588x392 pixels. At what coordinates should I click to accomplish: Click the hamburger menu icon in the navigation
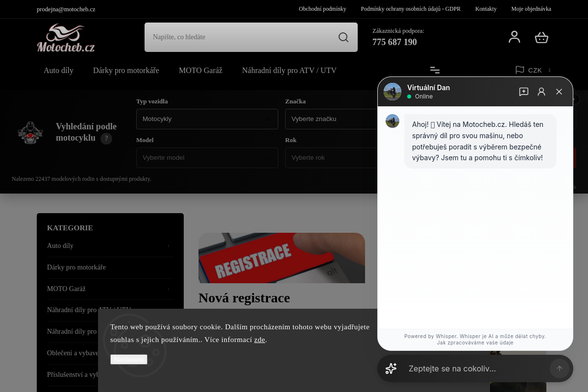pos(435,70)
